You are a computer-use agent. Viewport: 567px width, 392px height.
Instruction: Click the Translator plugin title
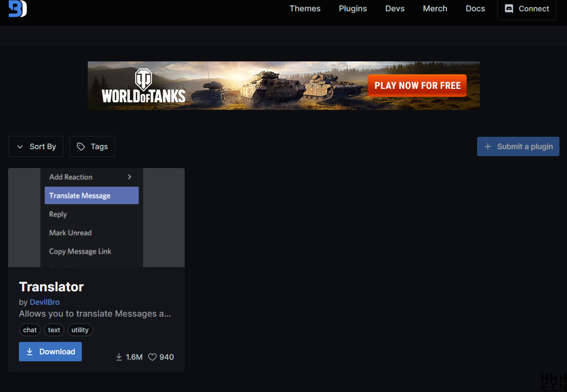pos(51,286)
